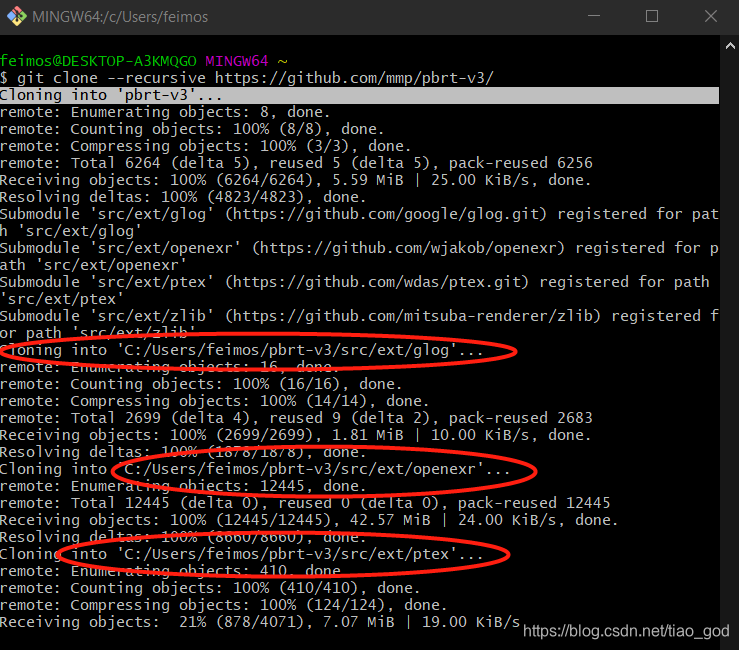Click 'Compressing objects: 100% (124/124), done.' line

click(223, 605)
